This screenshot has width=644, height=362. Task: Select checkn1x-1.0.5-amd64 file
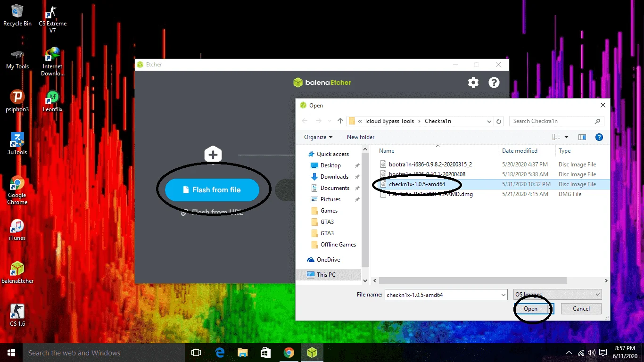coord(417,184)
